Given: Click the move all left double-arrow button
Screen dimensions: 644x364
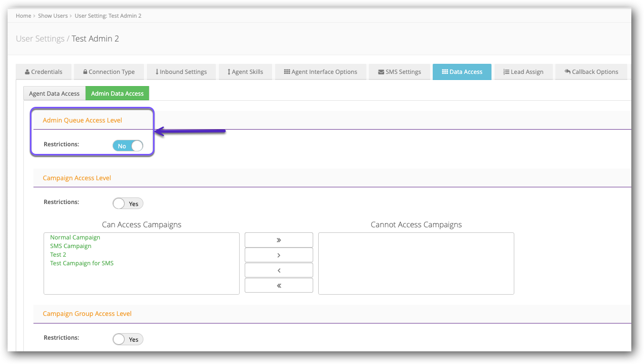Looking at the screenshot, I should tap(279, 286).
